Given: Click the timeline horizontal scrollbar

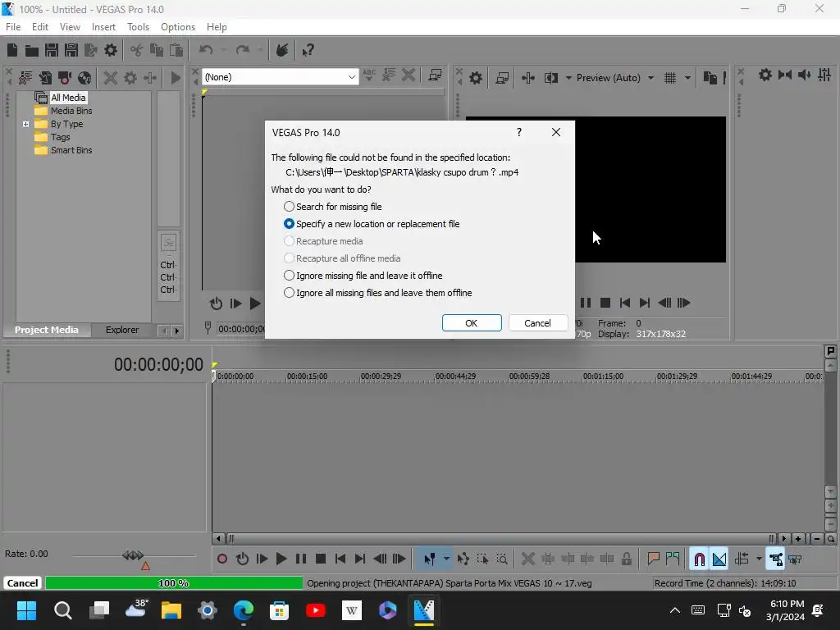Looking at the screenshot, I should pyautogui.click(x=500, y=539).
